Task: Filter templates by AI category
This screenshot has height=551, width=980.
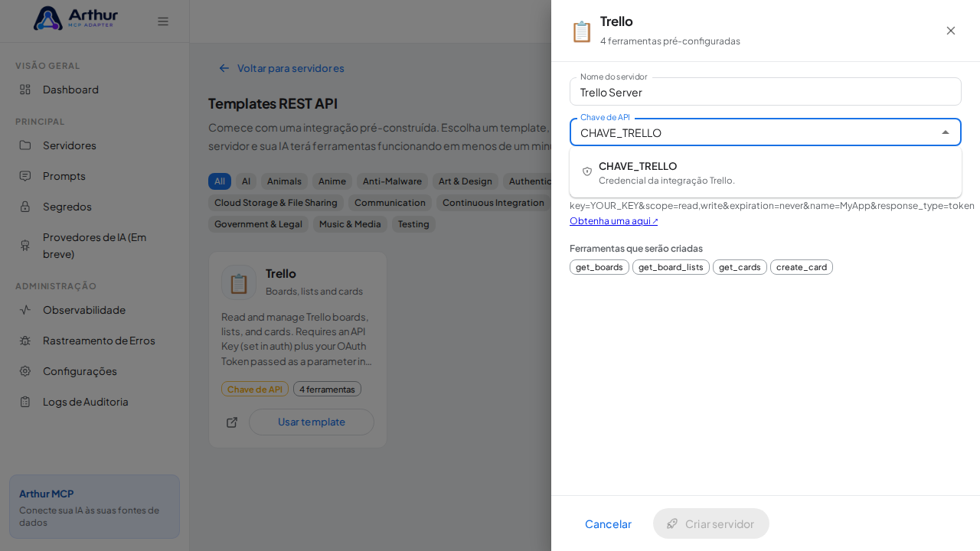Action: pyautogui.click(x=246, y=181)
